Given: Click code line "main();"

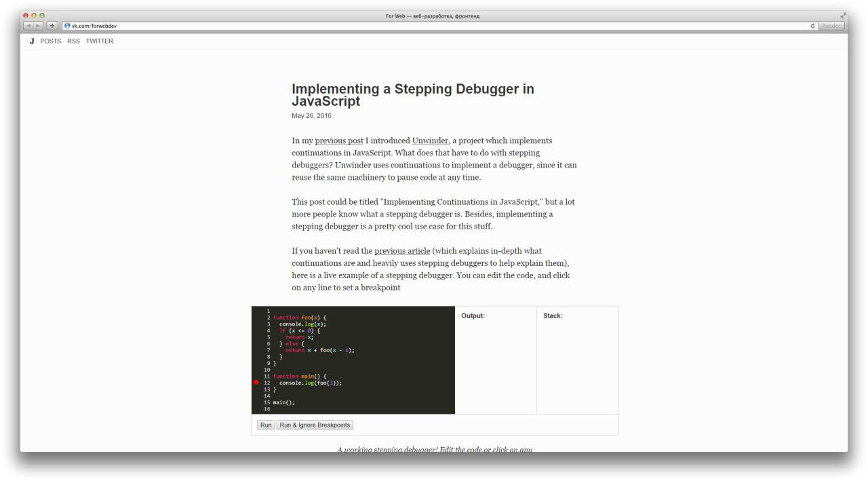Looking at the screenshot, I should (x=284, y=402).
